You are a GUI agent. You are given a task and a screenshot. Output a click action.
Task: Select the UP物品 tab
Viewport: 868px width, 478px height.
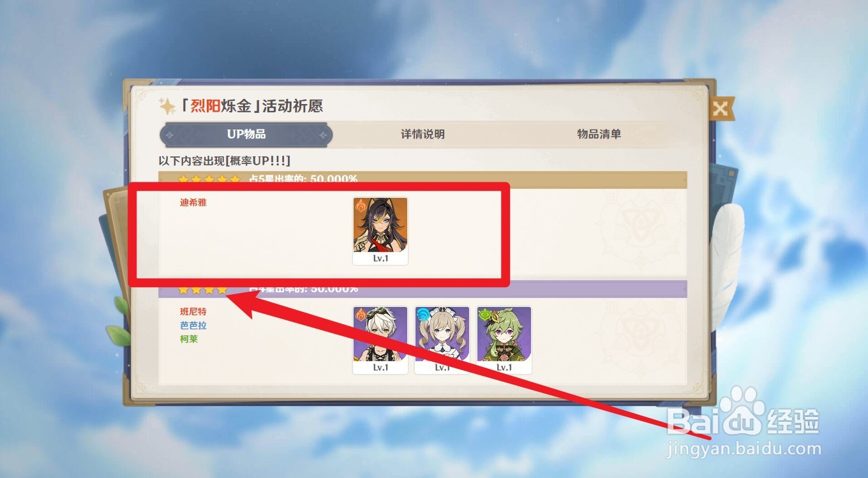(x=246, y=135)
